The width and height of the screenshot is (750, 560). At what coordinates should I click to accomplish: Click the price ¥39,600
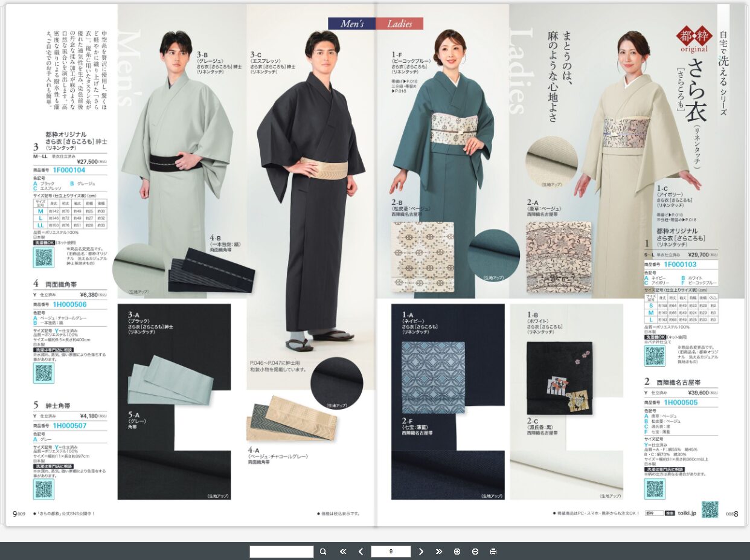pos(699,392)
